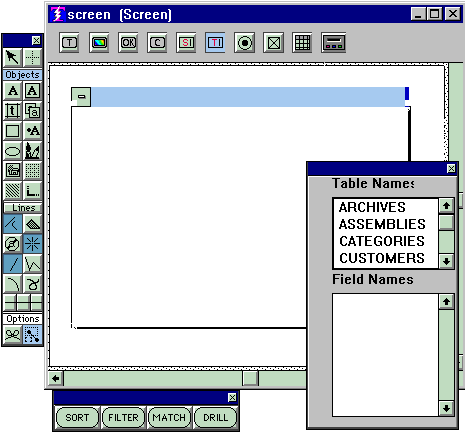Collapse the box with the minus handle
The height and width of the screenshot is (434, 465).
(x=81, y=97)
